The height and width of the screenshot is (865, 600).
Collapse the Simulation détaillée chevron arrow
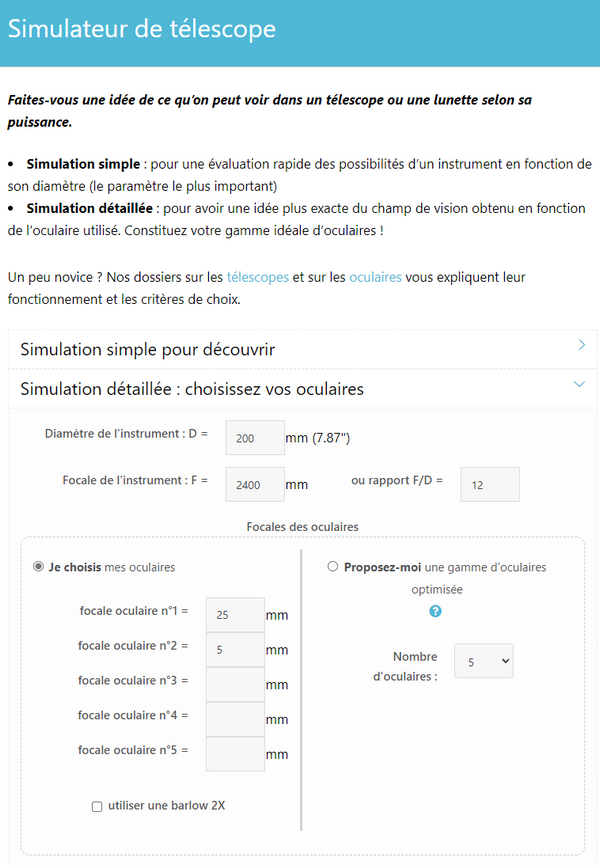click(x=580, y=384)
